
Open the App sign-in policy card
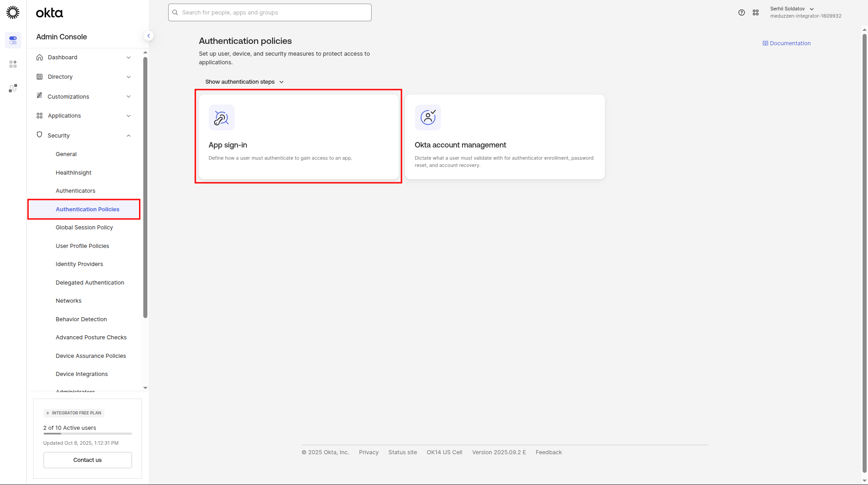(299, 137)
